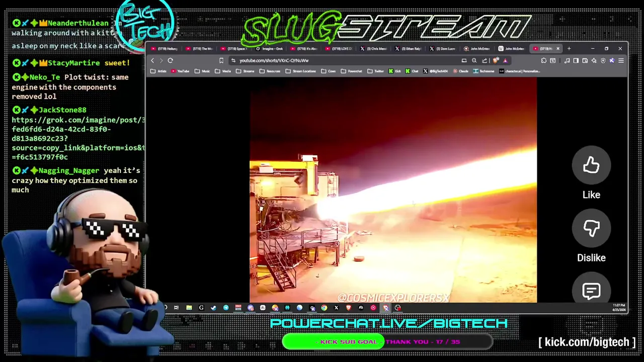Open Brave Rewards triangle icon

pyautogui.click(x=505, y=61)
